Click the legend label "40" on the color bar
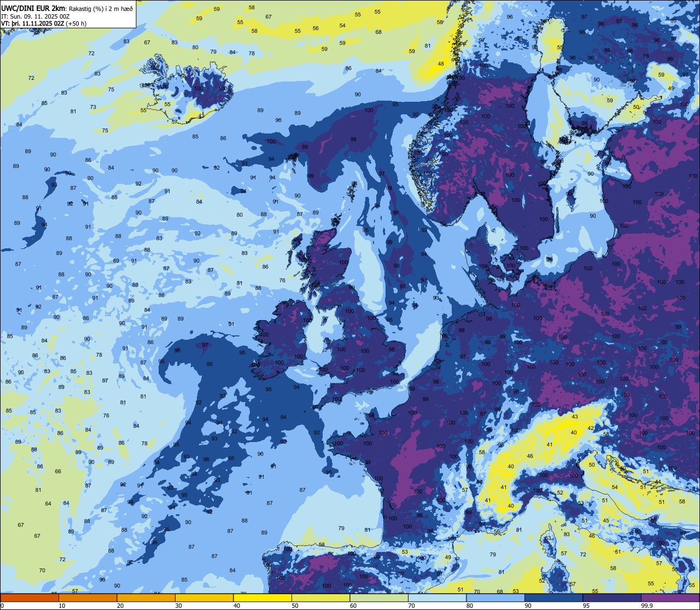This screenshot has height=610, width=700. [237, 606]
